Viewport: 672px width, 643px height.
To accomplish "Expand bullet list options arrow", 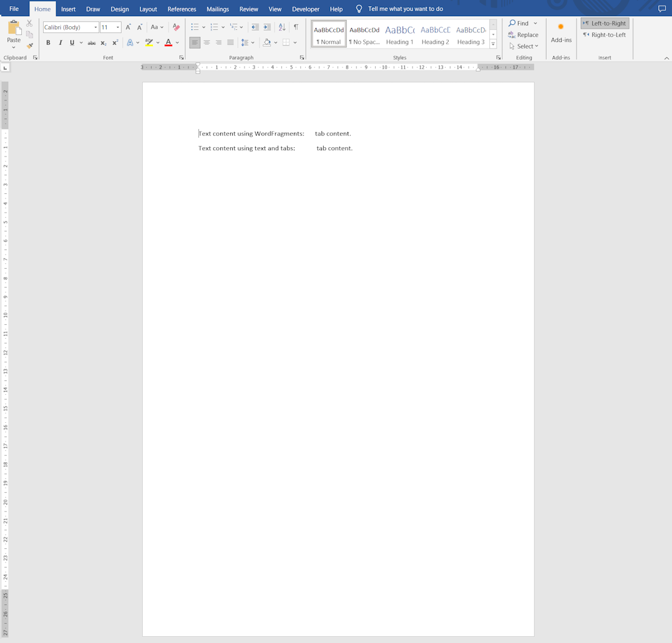I will [203, 27].
